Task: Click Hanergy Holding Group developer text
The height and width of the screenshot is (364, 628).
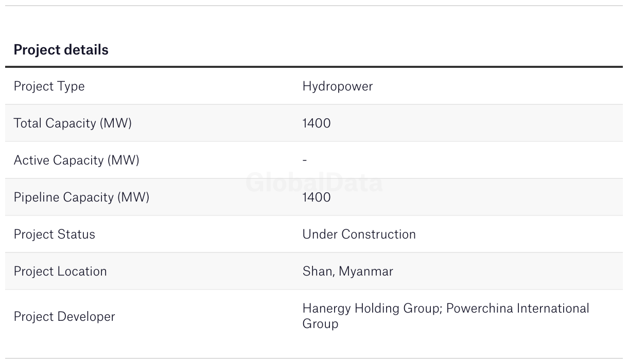Action: tap(371, 308)
